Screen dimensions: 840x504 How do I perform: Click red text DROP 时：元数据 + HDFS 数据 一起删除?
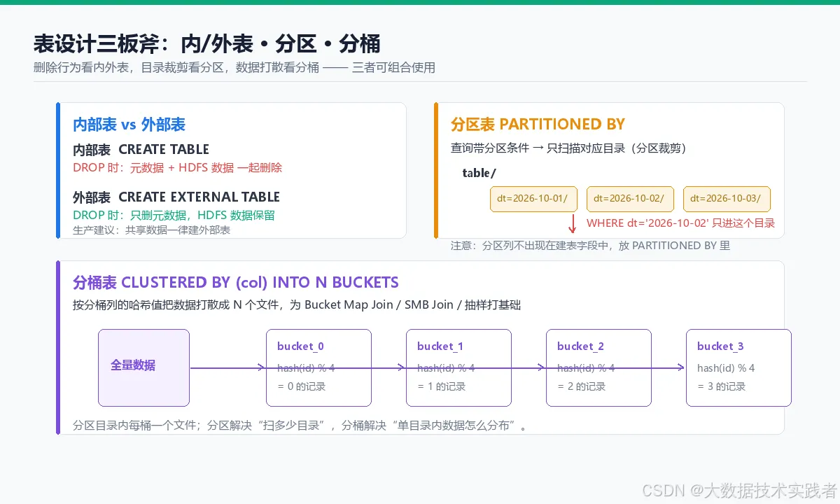(x=178, y=168)
